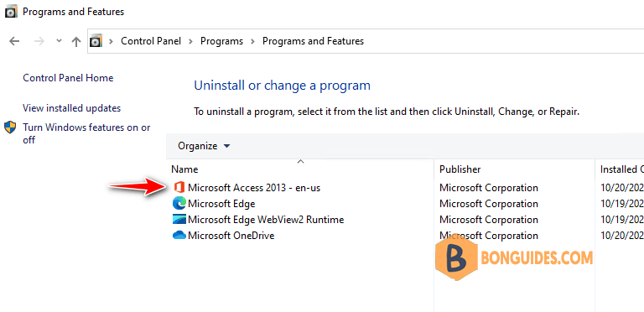Navigate to Programs in the breadcrumb
Viewport: 644px width, 312px height.
(x=221, y=41)
